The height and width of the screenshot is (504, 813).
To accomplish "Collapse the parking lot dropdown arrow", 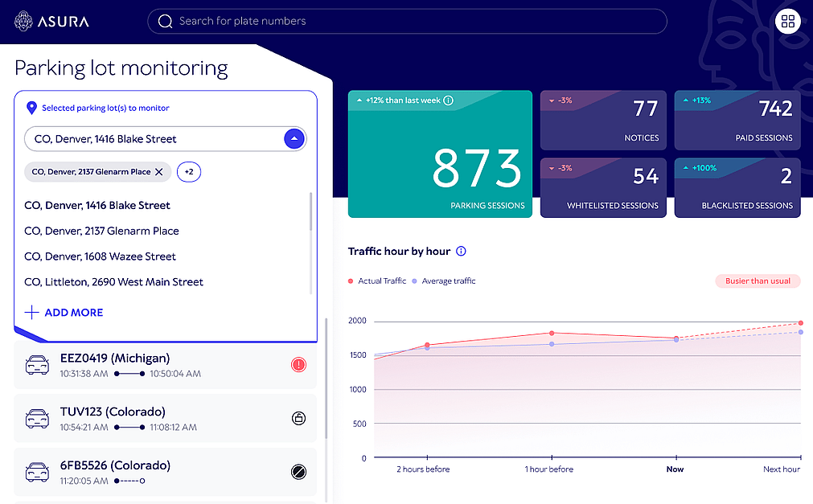I will tap(294, 138).
